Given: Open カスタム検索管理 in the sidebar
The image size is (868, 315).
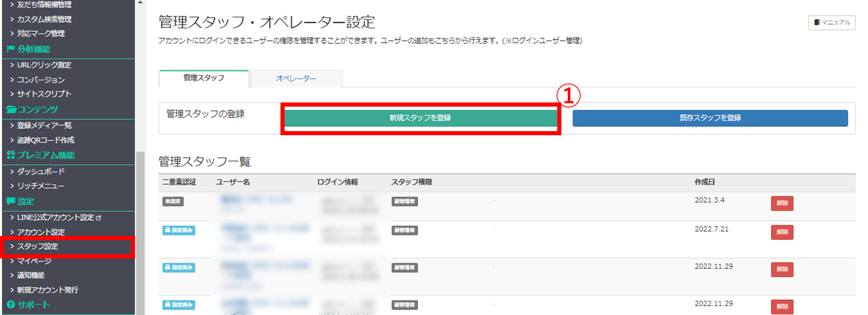Looking at the screenshot, I should pos(44,19).
